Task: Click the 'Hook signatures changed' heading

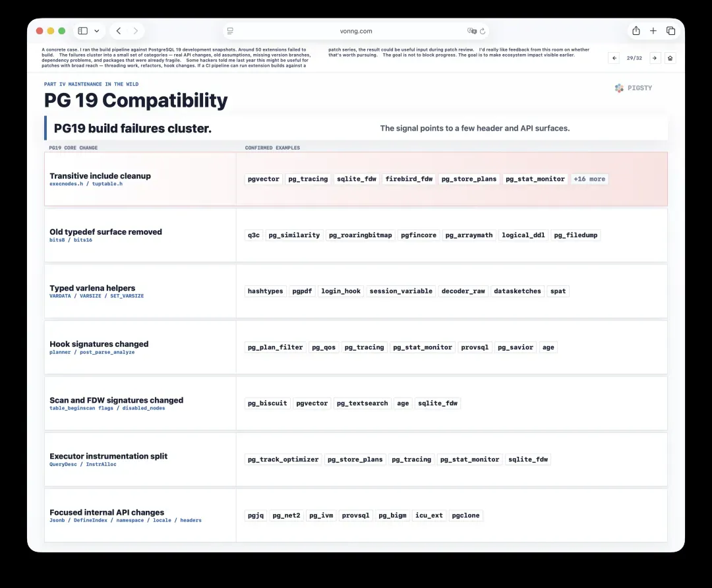Action: pyautogui.click(x=99, y=344)
